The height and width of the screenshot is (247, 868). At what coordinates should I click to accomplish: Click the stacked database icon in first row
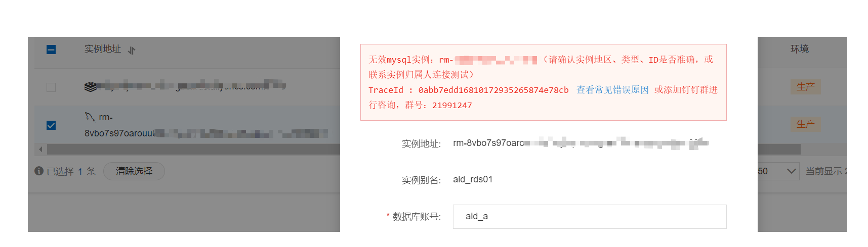90,87
